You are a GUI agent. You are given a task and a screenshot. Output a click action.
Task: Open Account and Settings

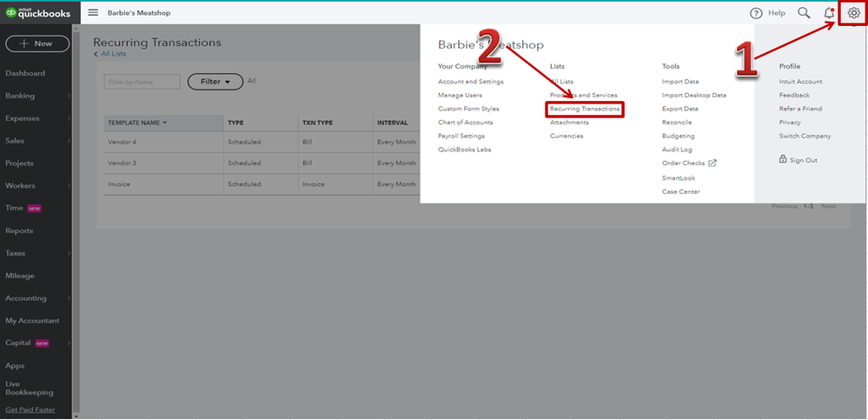[471, 82]
